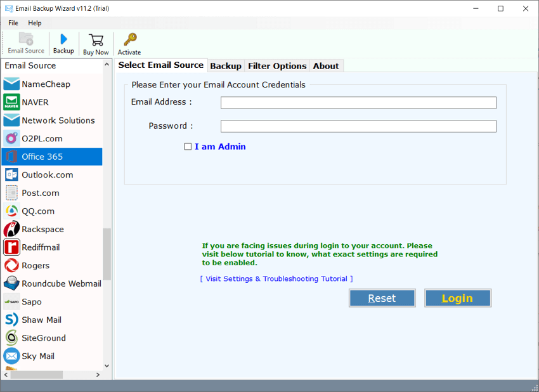This screenshot has width=539, height=392.
Task: Select the Shaw Mail list label
Action: pyautogui.click(x=42, y=320)
